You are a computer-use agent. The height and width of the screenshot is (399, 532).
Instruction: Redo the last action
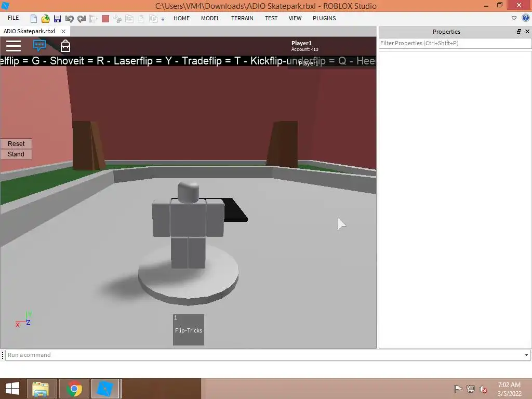tap(82, 19)
